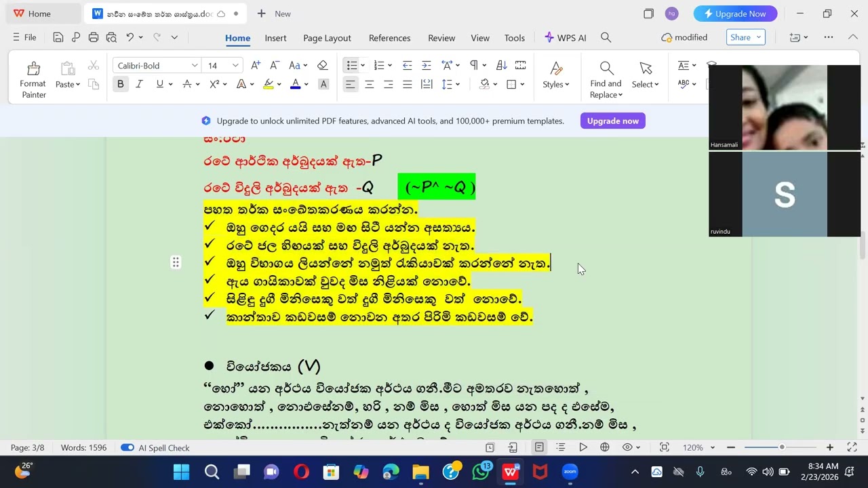Switch to the View tab
The width and height of the screenshot is (868, 488).
click(480, 38)
